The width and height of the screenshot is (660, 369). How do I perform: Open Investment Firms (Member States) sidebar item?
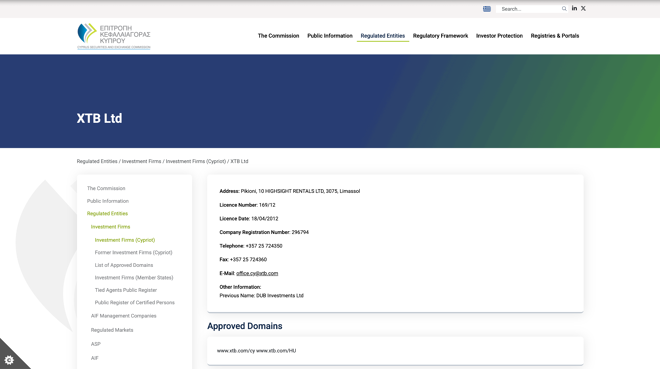[x=134, y=278]
